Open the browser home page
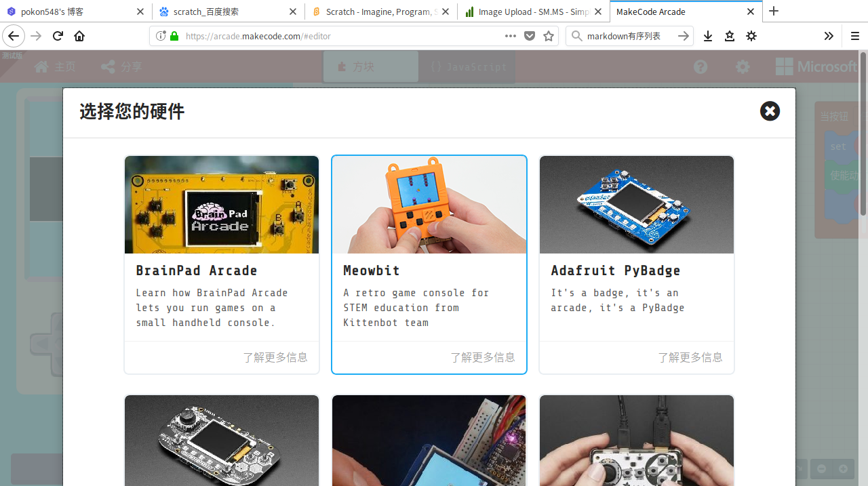 79,36
